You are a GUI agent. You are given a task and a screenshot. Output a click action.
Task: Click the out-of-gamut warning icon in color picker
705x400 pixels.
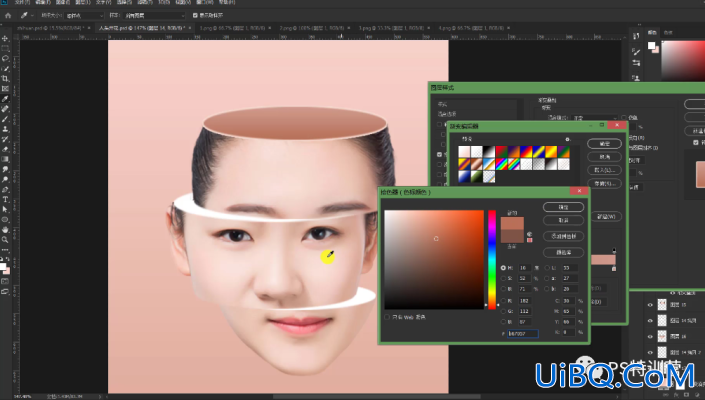[529, 234]
